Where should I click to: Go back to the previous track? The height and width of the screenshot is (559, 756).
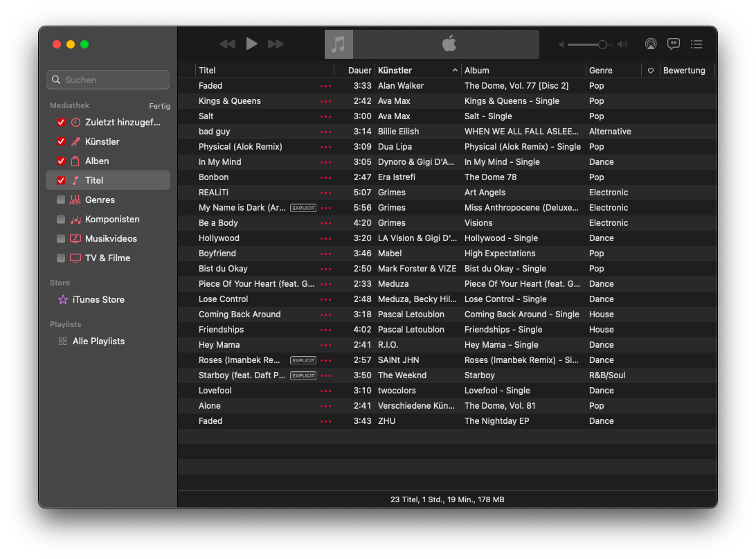pos(227,44)
